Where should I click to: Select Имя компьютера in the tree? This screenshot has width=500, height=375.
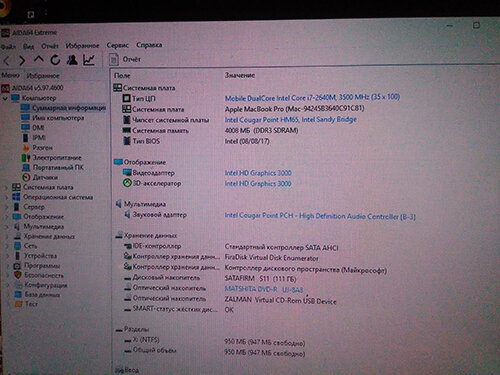click(53, 118)
